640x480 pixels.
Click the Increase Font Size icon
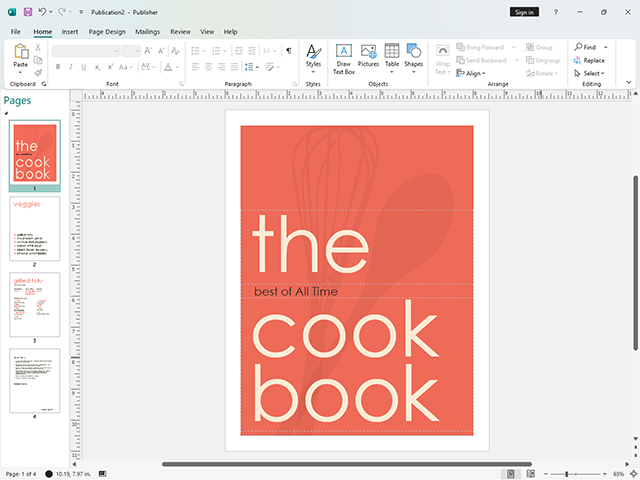click(x=148, y=51)
